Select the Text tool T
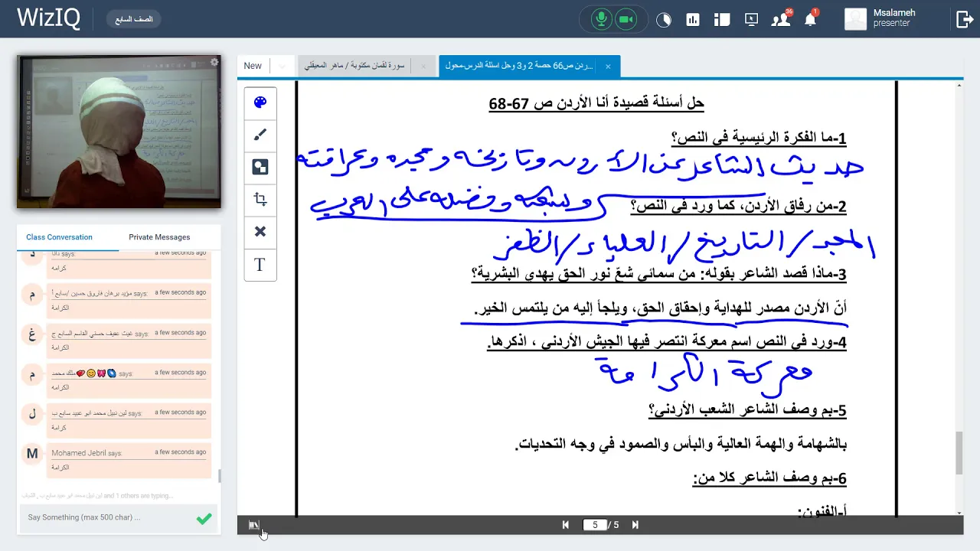This screenshot has width=980, height=551. click(260, 265)
